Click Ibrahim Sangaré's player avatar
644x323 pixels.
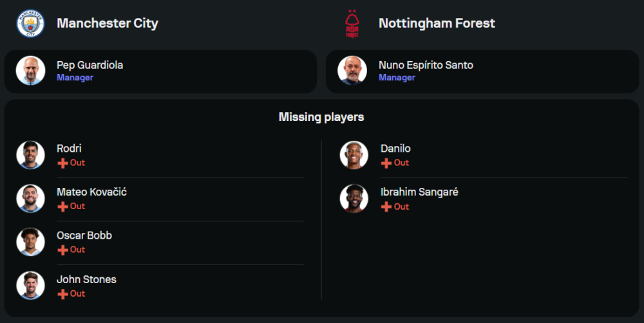pyautogui.click(x=354, y=199)
